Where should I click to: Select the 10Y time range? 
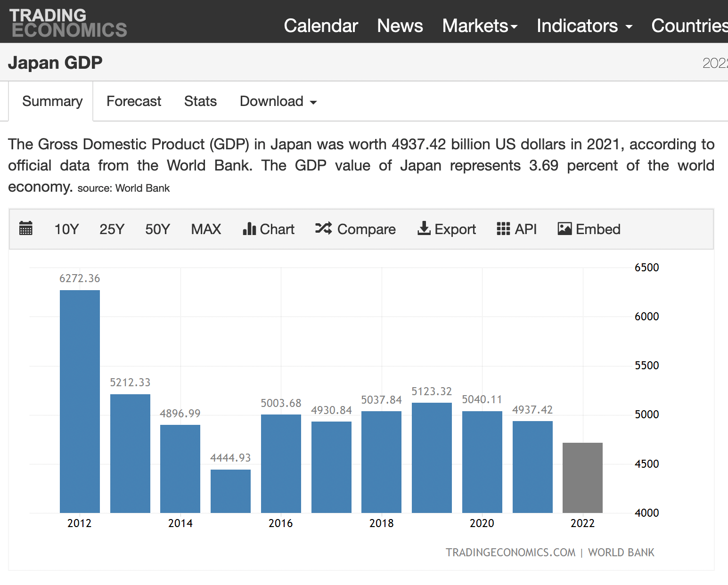point(66,229)
